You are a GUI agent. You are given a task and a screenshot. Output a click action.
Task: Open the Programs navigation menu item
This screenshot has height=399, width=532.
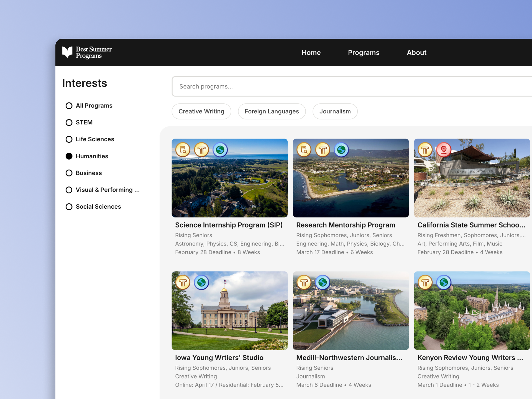[364, 53]
